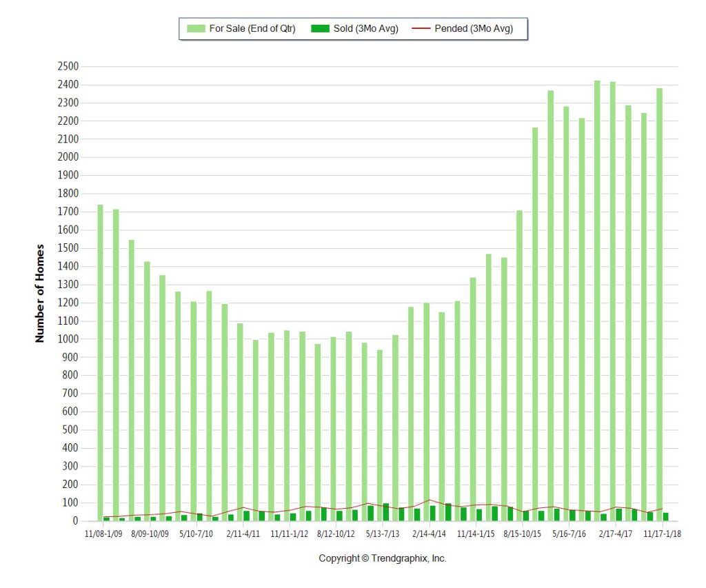Click the last For Sale bar near 2380
Image resolution: width=706 pixels, height=588 pixels.
[x=659, y=305]
